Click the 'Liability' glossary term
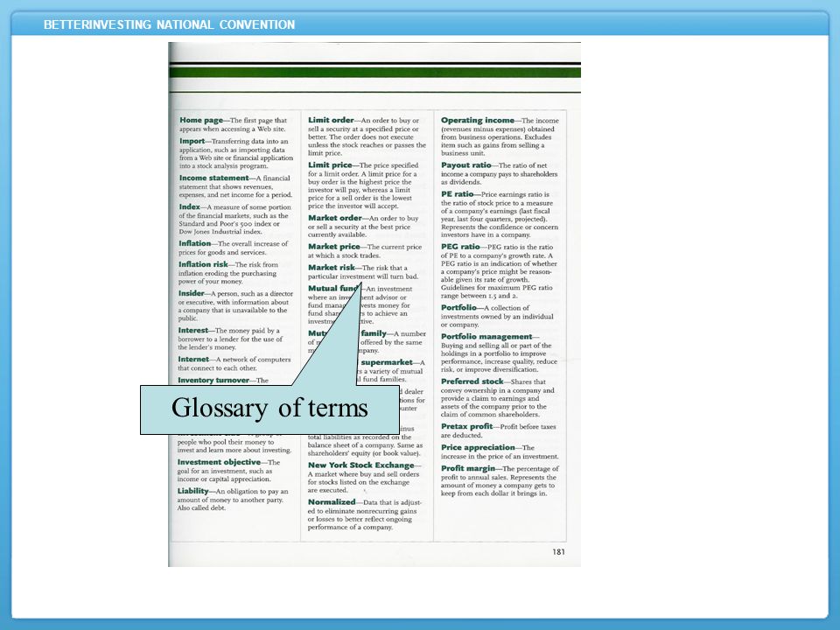This screenshot has width=840, height=630. (192, 491)
